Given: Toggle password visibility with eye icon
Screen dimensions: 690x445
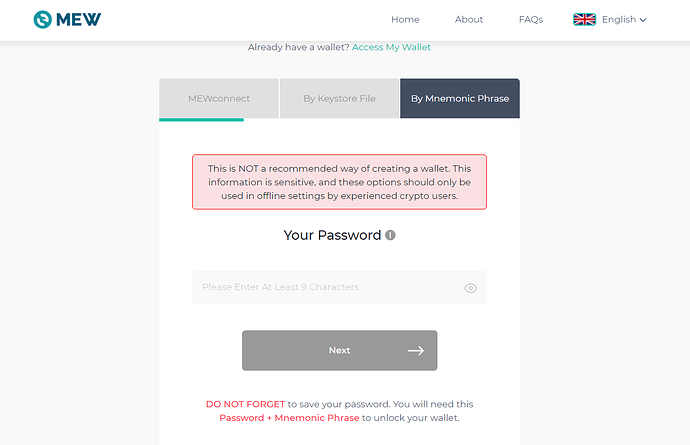Looking at the screenshot, I should click(x=470, y=288).
